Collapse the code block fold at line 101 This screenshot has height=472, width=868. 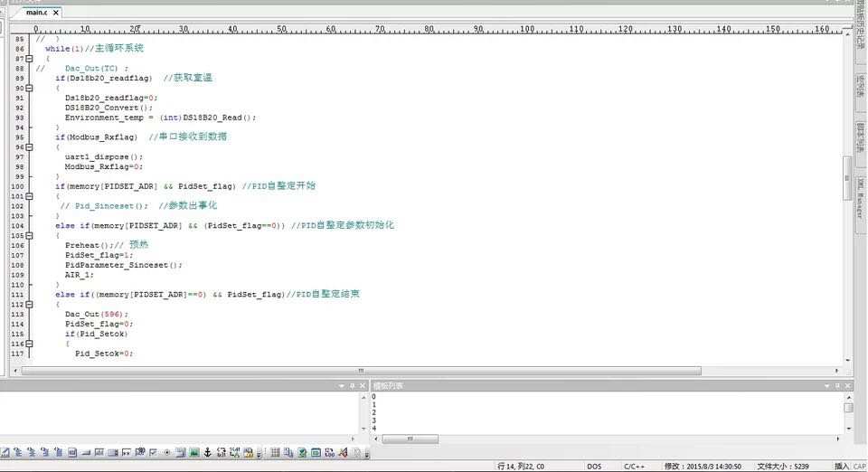29,196
